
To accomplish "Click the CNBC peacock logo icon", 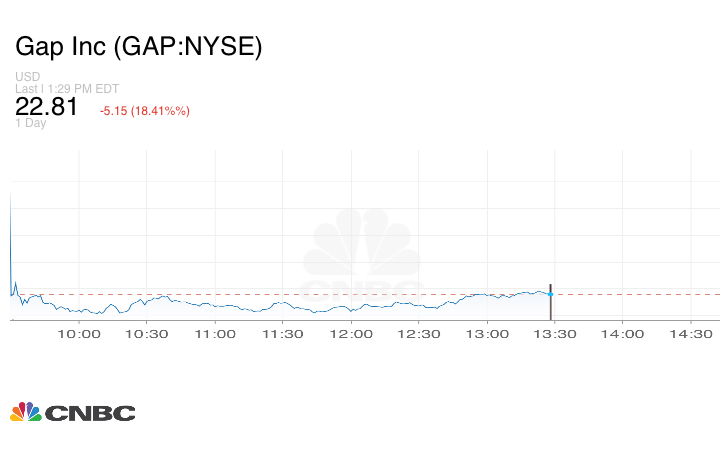I will [x=26, y=412].
